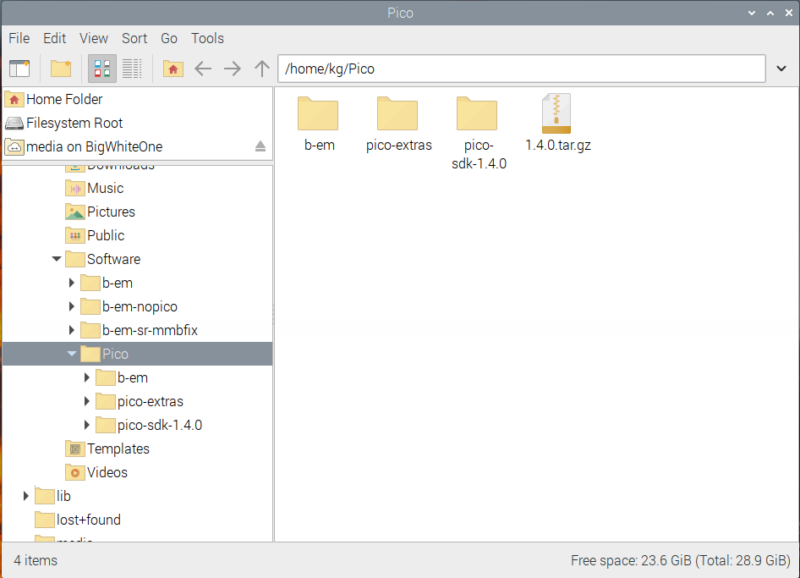Collapse the Pico tree node
The image size is (800, 578).
coord(72,354)
